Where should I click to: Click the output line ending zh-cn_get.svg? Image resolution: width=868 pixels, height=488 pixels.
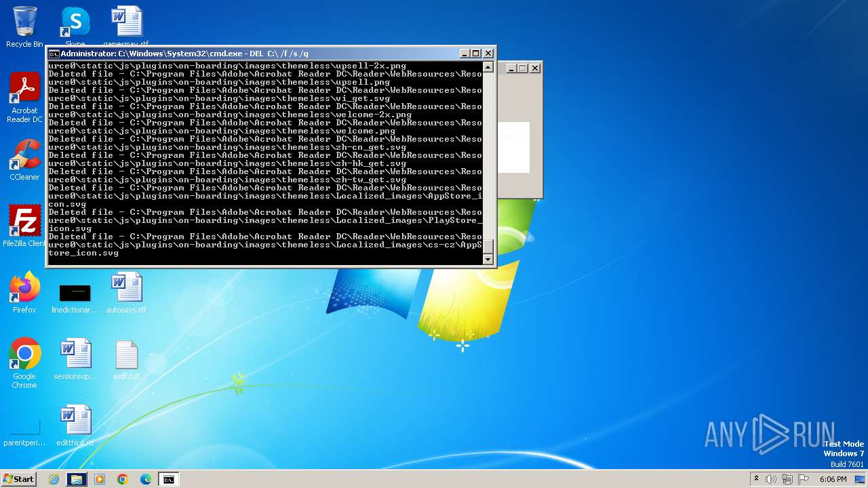[227, 147]
